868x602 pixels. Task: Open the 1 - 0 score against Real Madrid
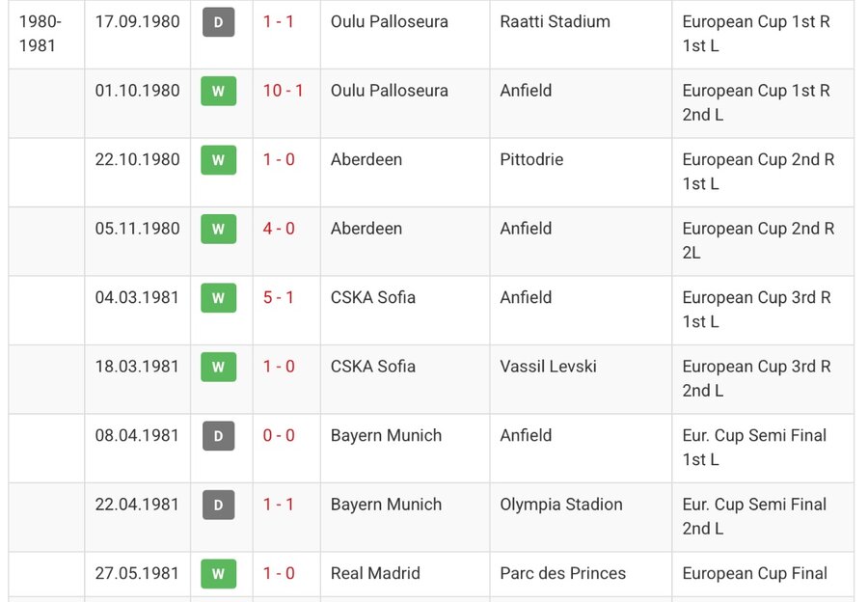[279, 573]
